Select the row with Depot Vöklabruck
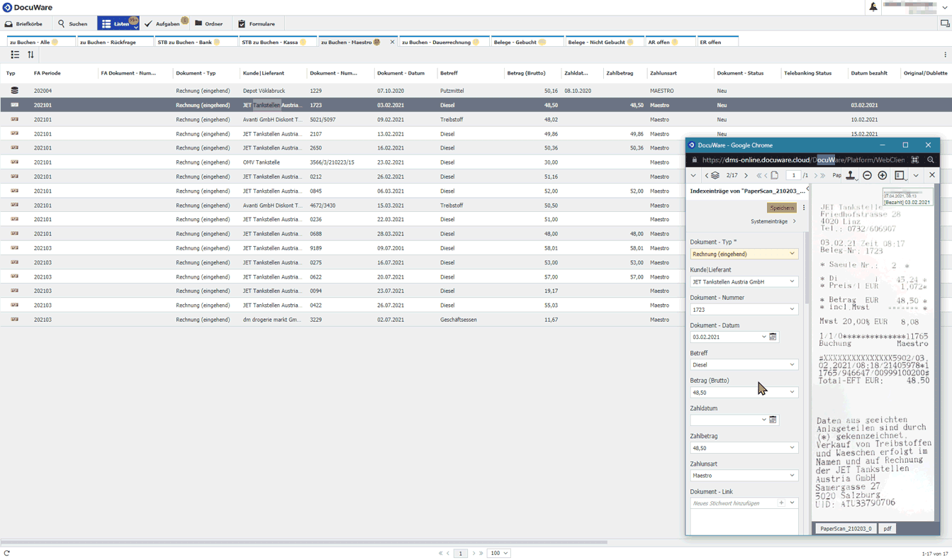This screenshot has width=952, height=560. coord(476,91)
